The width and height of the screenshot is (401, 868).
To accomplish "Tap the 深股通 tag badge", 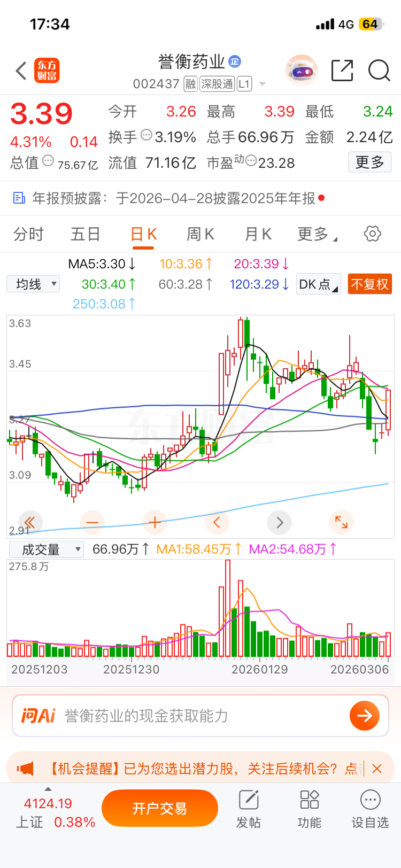I will 217,84.
